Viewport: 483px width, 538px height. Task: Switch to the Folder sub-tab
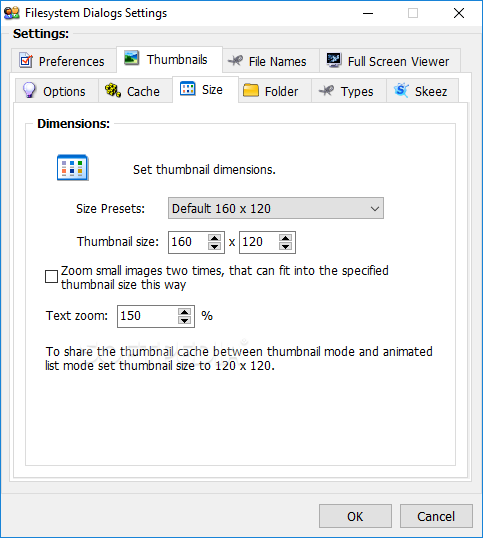(x=275, y=91)
